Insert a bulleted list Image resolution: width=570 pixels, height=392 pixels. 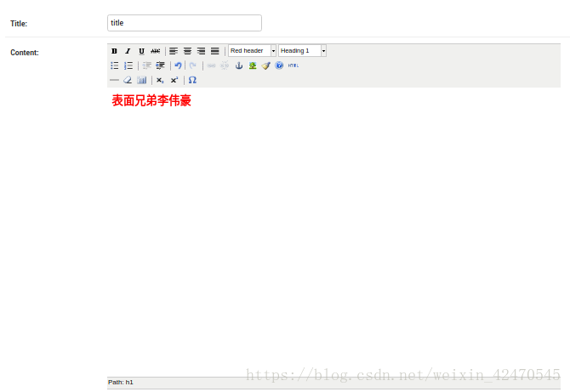[115, 65]
